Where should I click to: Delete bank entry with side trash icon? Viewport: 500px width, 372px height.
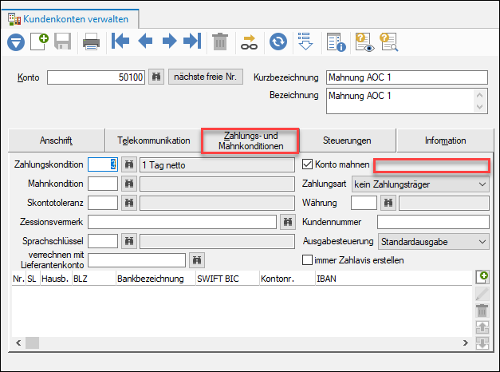click(482, 310)
